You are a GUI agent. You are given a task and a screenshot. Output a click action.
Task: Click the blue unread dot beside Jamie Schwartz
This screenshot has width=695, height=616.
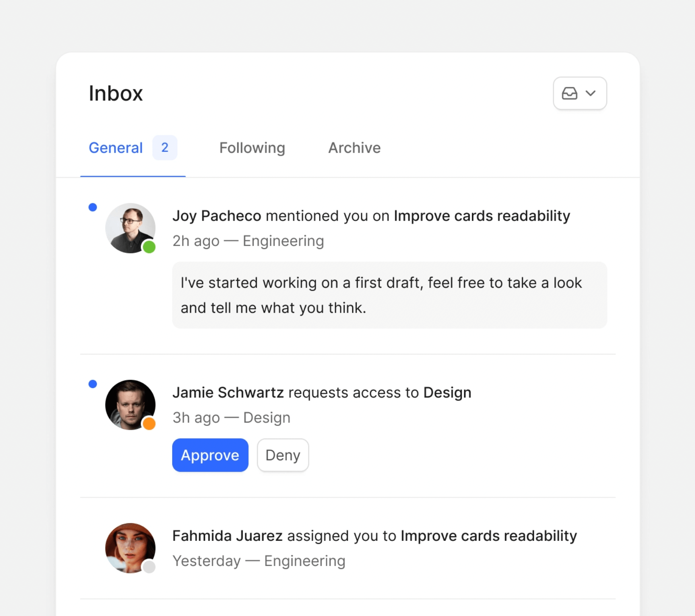click(x=92, y=384)
